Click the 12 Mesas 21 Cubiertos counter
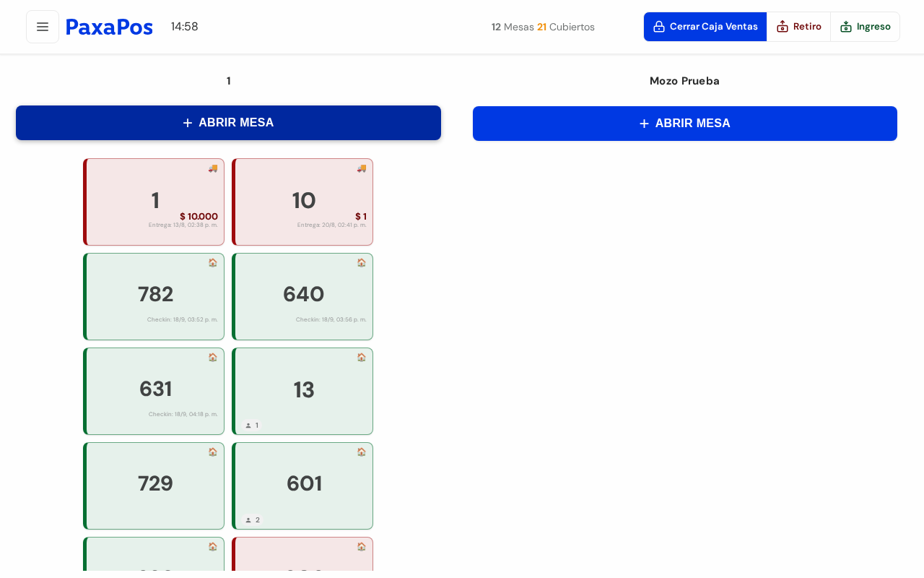Screen dimensions: 924x578 click(543, 27)
